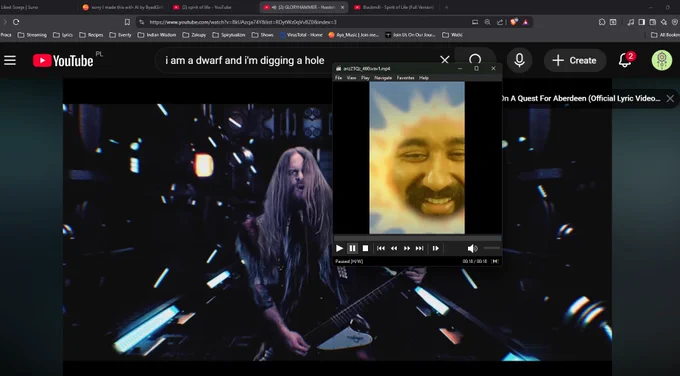680x376 pixels.
Task: Search with your voice microphone button
Action: [519, 60]
